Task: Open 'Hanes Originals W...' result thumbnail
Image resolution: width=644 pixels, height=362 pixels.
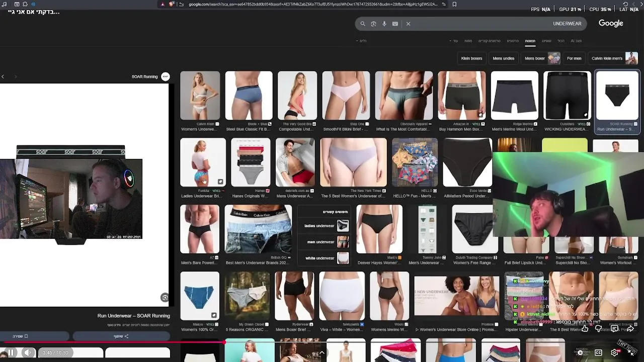Action: click(x=251, y=162)
